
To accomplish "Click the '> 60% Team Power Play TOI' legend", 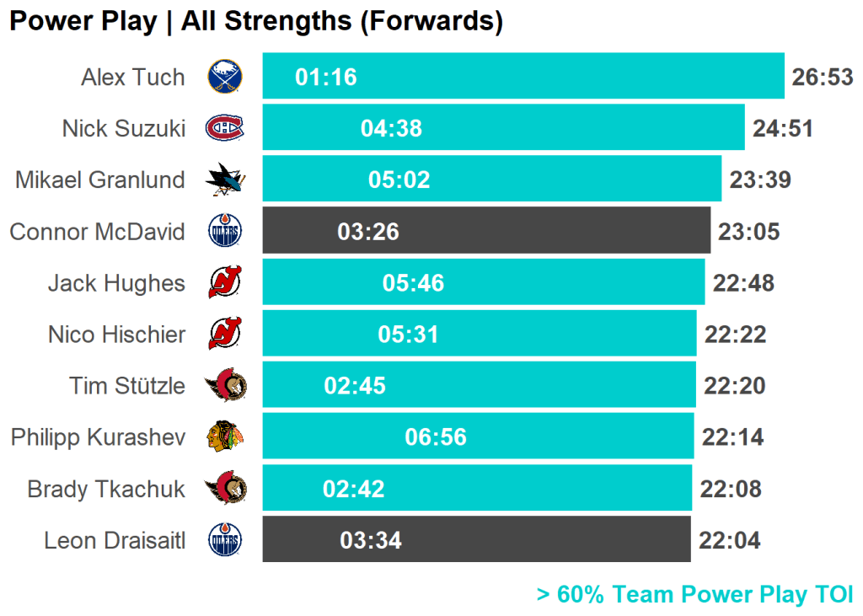I will click(x=694, y=595).
